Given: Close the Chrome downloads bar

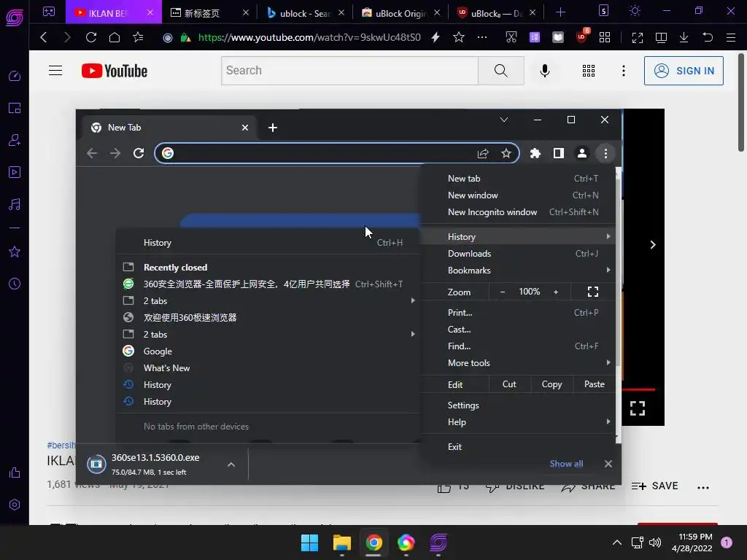Looking at the screenshot, I should point(608,464).
